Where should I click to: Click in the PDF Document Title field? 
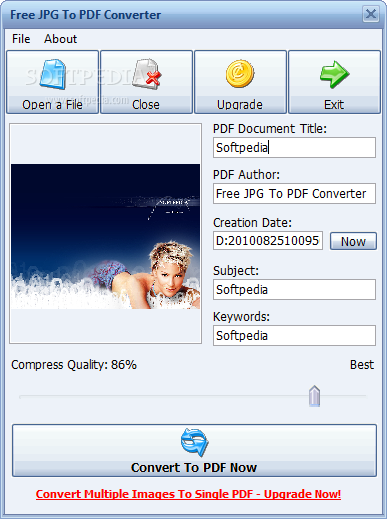pyautogui.click(x=294, y=147)
